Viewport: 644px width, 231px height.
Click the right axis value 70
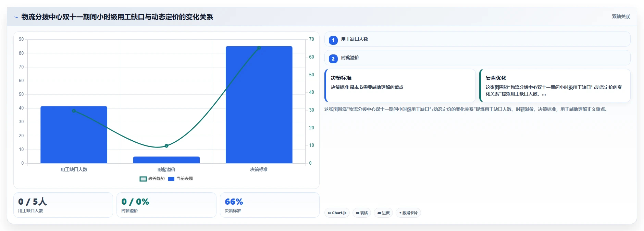point(311,39)
